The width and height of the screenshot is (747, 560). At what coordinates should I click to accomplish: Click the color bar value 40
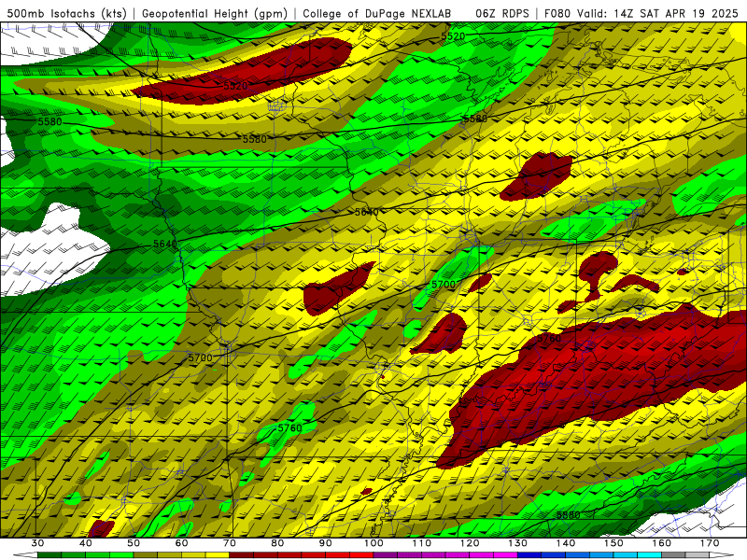click(86, 543)
